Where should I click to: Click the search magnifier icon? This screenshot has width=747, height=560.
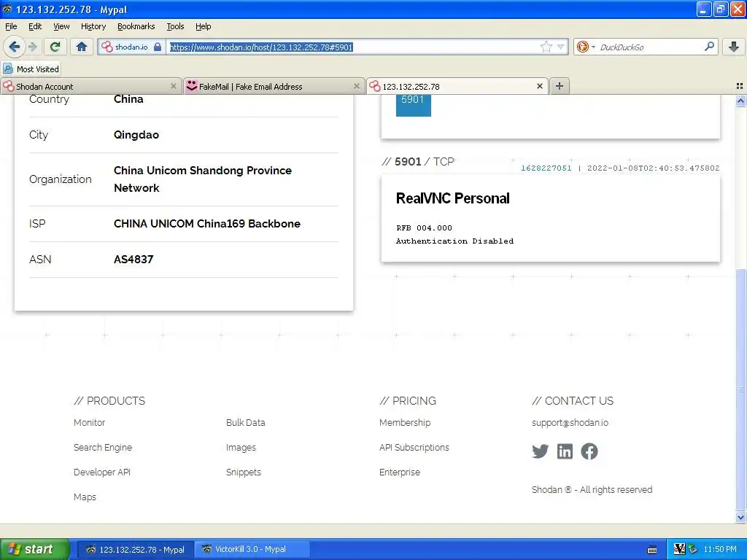(709, 47)
